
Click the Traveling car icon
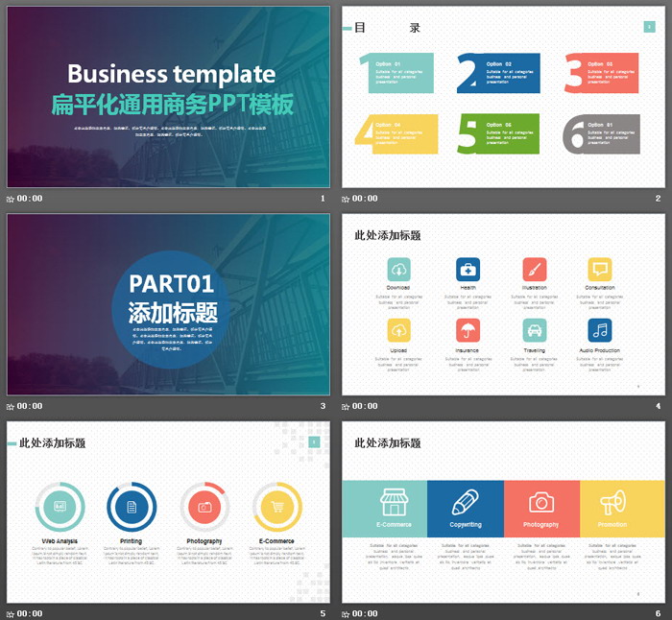[x=535, y=330]
